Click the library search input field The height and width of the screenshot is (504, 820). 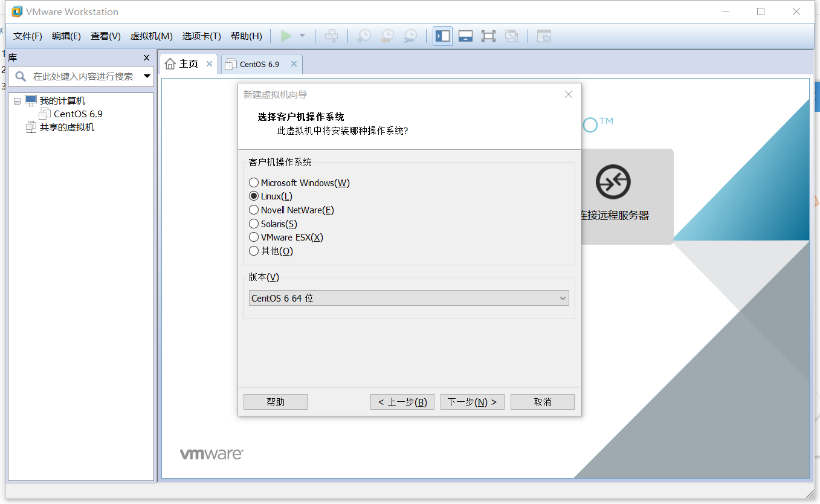coord(83,76)
